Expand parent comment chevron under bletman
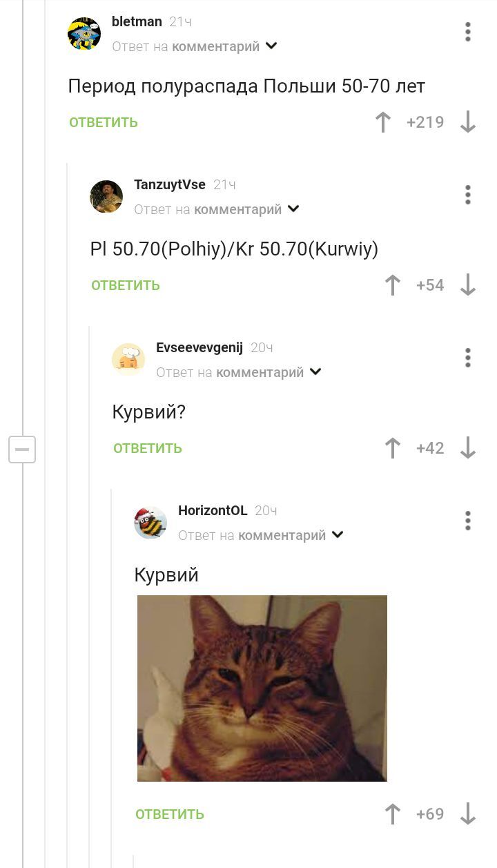 tap(271, 46)
